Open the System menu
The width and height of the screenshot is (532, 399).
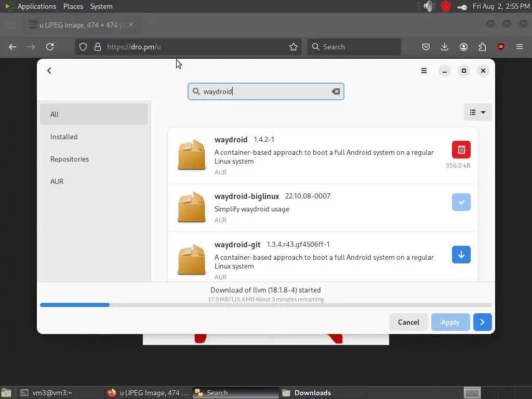101,6
